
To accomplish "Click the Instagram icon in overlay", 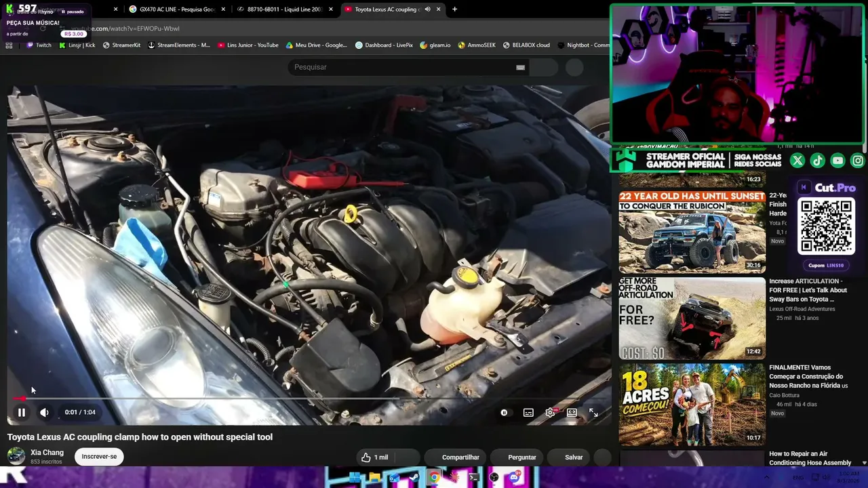I will (x=858, y=161).
